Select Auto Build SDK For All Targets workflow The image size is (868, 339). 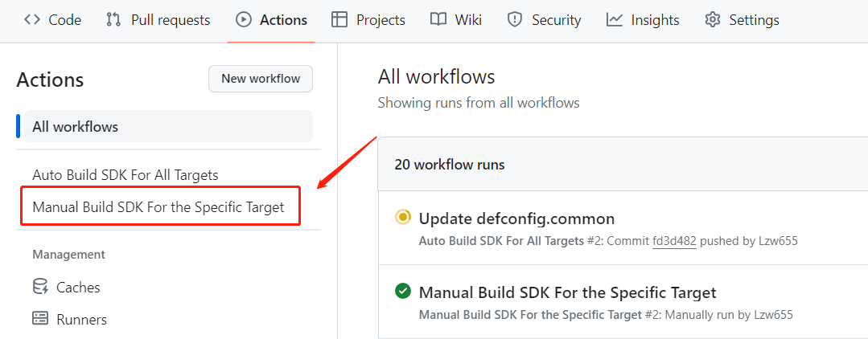pos(125,175)
